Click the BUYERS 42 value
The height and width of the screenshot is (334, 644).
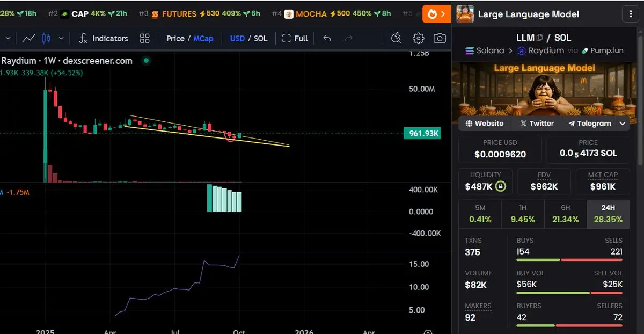(x=522, y=317)
